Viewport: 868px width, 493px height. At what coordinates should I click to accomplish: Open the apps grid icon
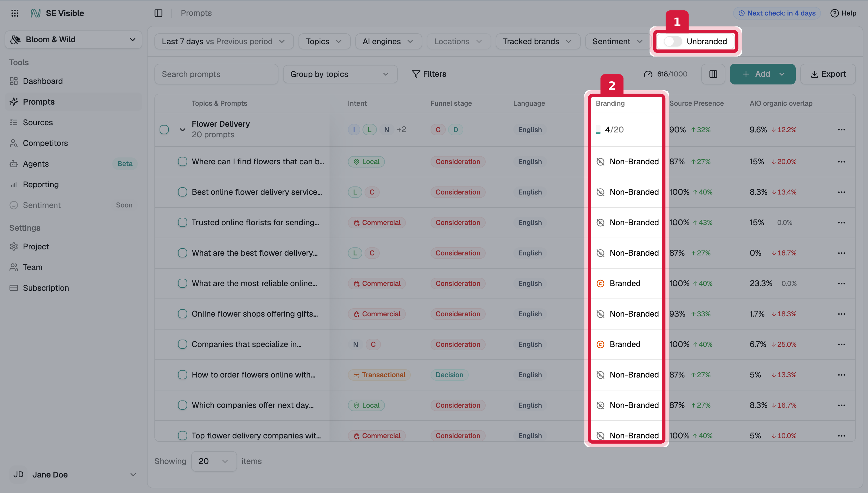(x=15, y=13)
